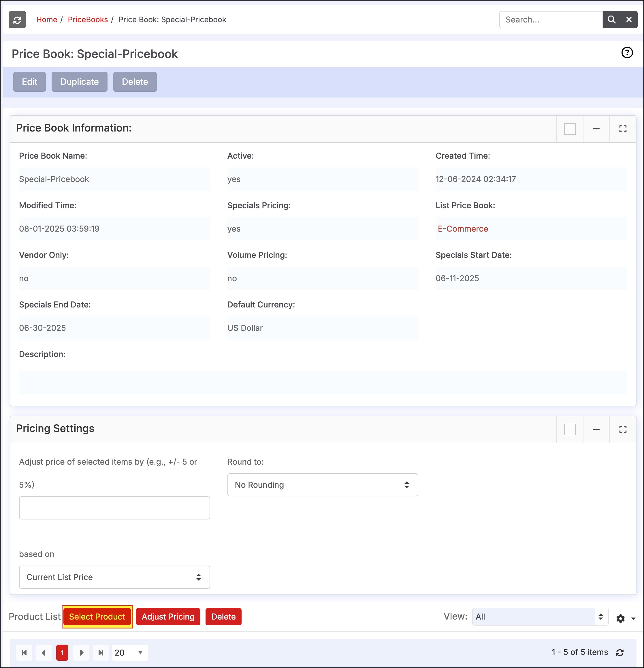Clear search with the X icon
This screenshot has height=668, width=644.
629,20
